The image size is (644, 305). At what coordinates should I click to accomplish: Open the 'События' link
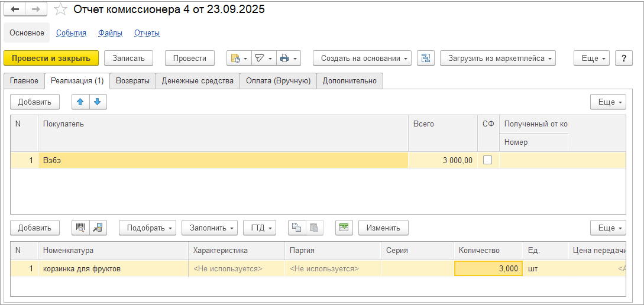pos(71,33)
